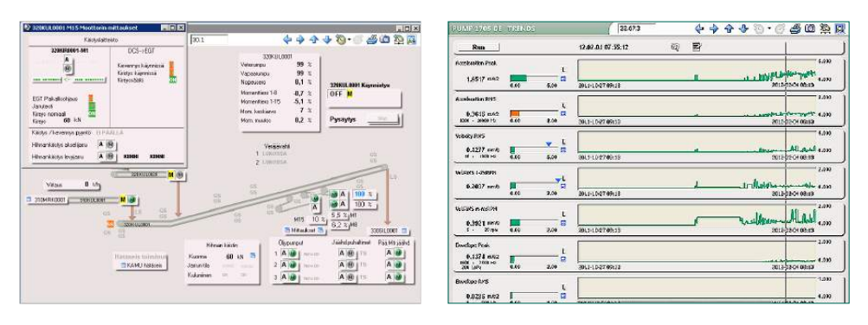Open the Mittaukset faceplate link

(x=299, y=229)
